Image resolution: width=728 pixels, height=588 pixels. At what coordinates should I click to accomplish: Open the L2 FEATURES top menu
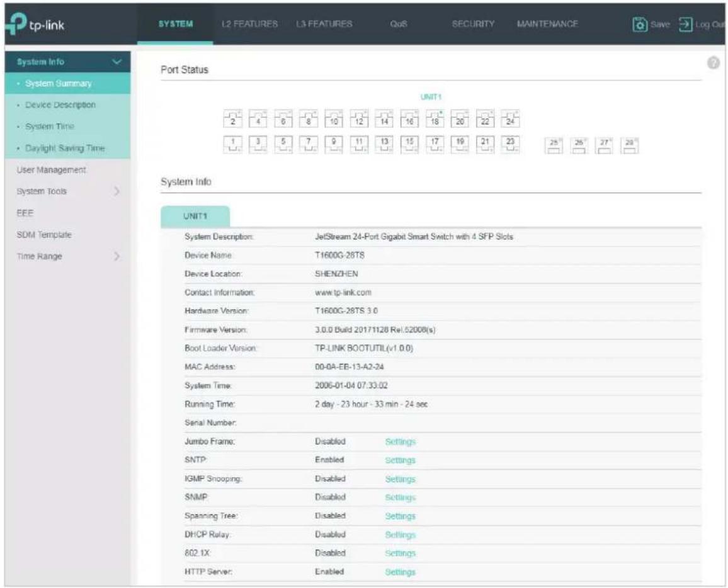tap(250, 24)
